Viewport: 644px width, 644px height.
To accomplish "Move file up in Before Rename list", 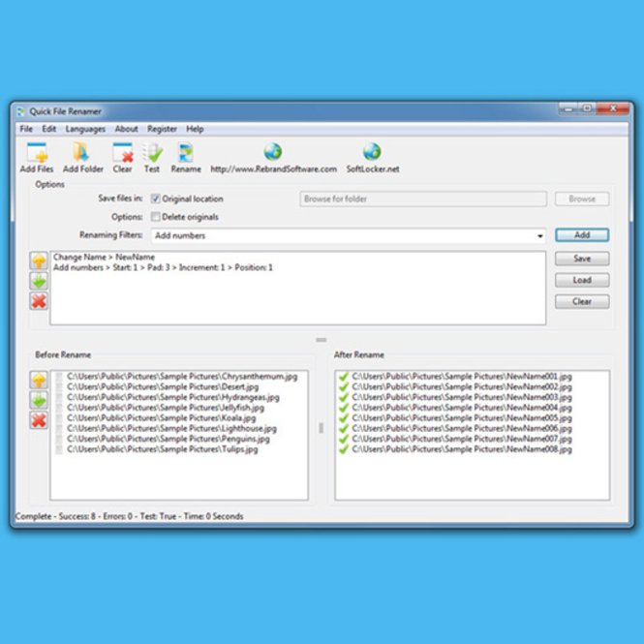I will [x=39, y=380].
